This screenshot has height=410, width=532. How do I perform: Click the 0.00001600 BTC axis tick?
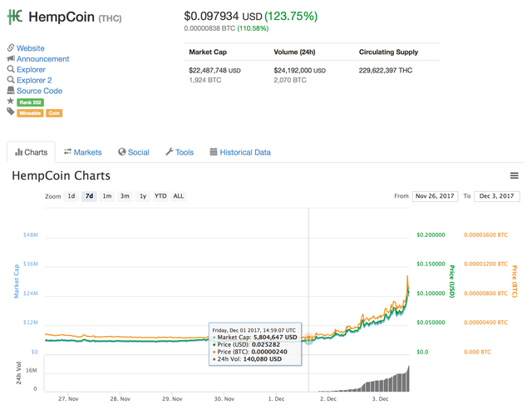coord(485,235)
